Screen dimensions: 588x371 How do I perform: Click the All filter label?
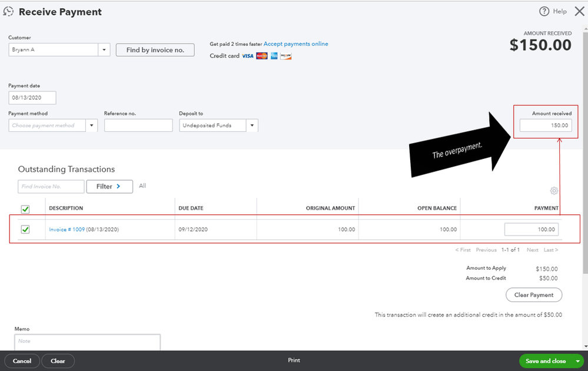pyautogui.click(x=142, y=185)
